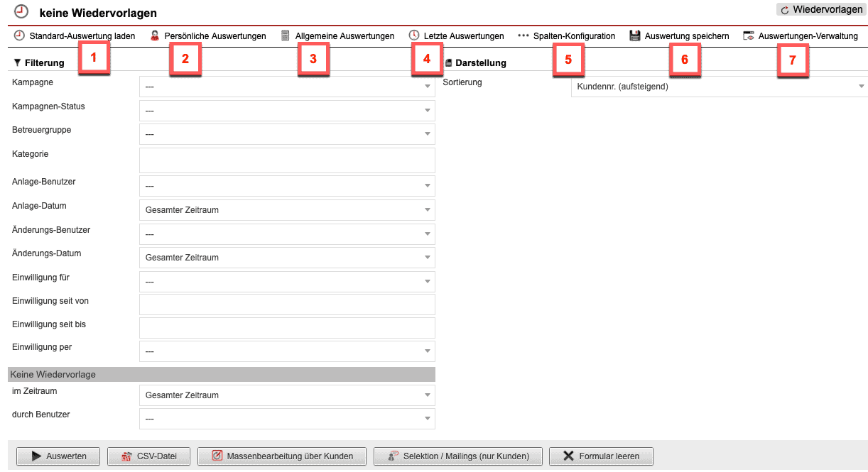Focus the Einwilligung seit von field

coord(287,304)
